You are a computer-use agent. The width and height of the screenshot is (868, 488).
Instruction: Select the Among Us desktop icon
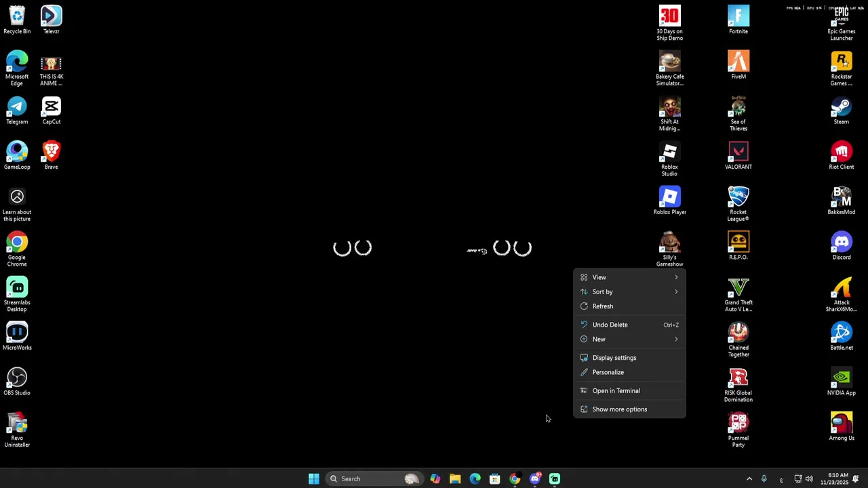click(842, 427)
